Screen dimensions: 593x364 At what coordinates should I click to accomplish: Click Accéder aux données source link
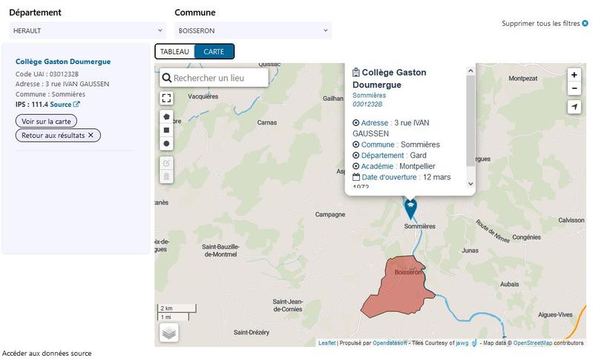[x=47, y=354]
